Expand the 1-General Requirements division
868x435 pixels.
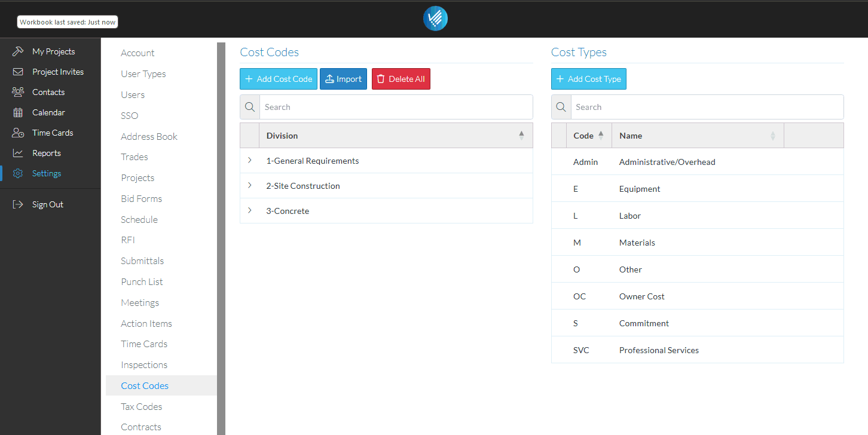(250, 161)
